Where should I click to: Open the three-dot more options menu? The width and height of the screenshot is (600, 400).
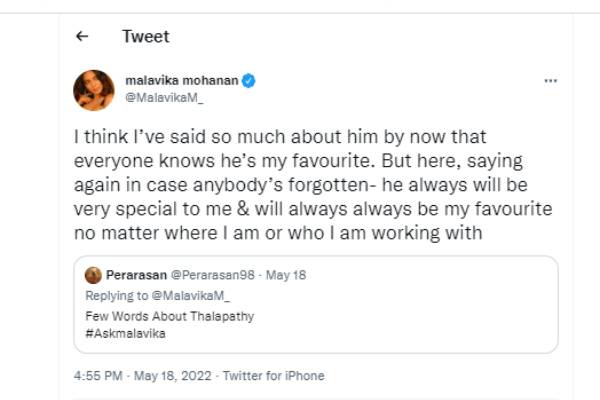coord(550,81)
